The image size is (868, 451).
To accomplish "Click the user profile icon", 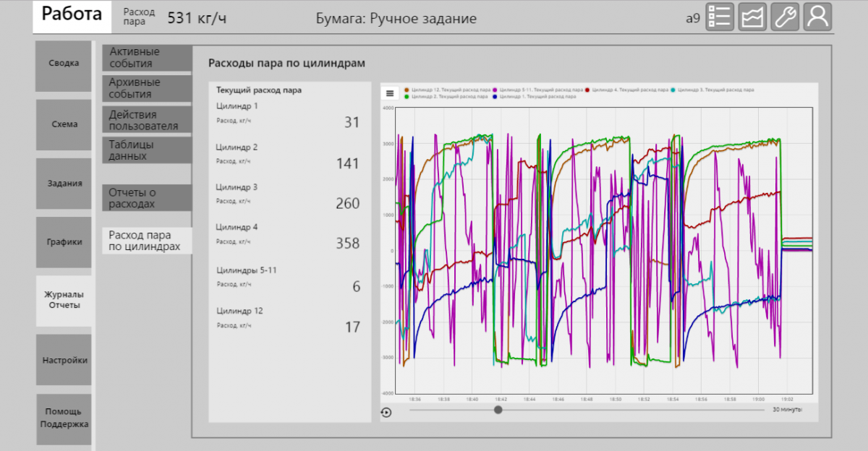I will click(x=818, y=17).
